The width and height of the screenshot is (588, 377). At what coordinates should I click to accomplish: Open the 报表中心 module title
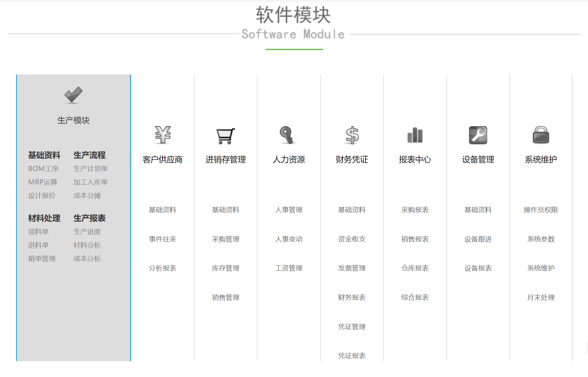415,159
